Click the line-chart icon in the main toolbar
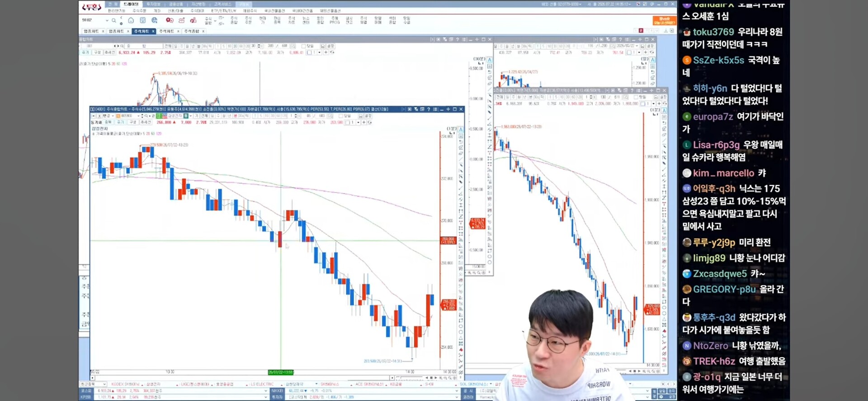Screen dimensions: 868x401 click(181, 20)
